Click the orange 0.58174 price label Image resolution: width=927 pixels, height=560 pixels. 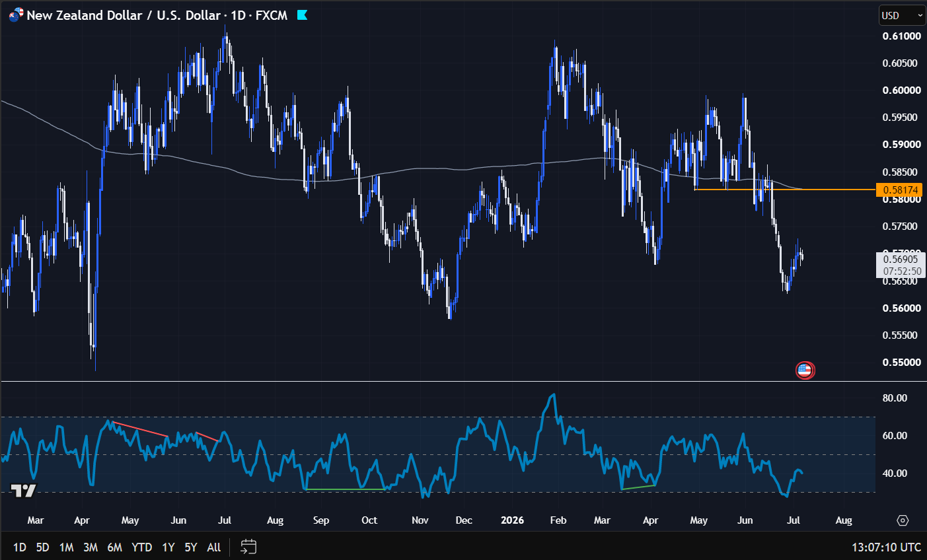[900, 190]
